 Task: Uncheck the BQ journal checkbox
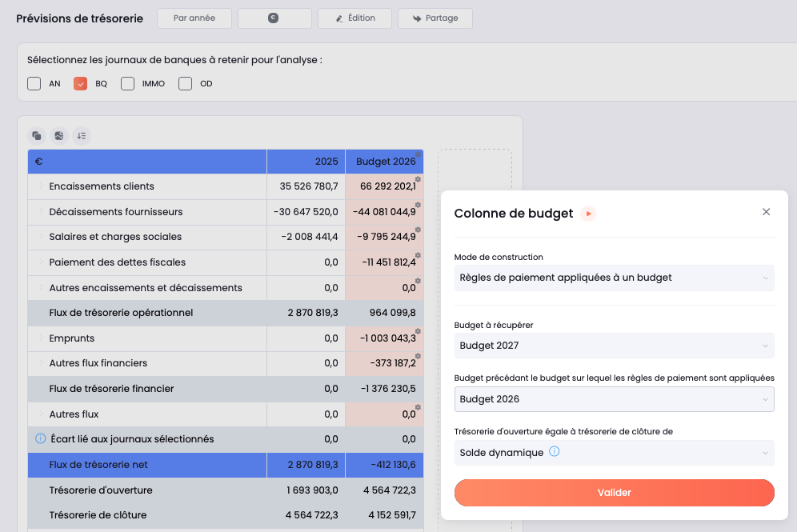(80, 83)
